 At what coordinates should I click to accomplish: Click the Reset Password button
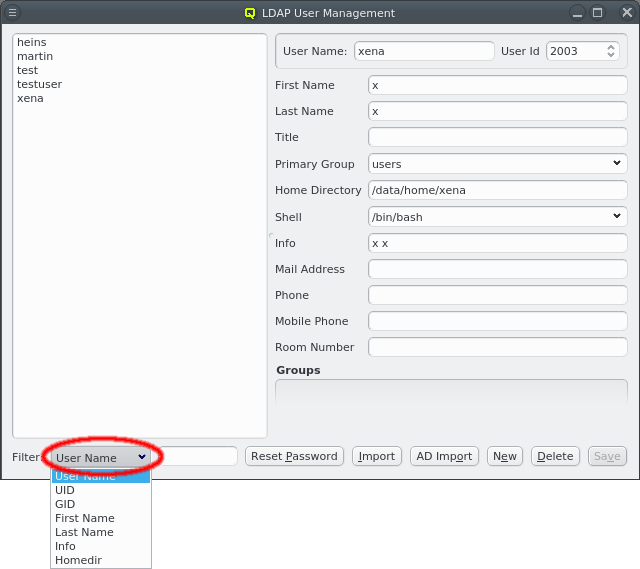click(x=294, y=456)
